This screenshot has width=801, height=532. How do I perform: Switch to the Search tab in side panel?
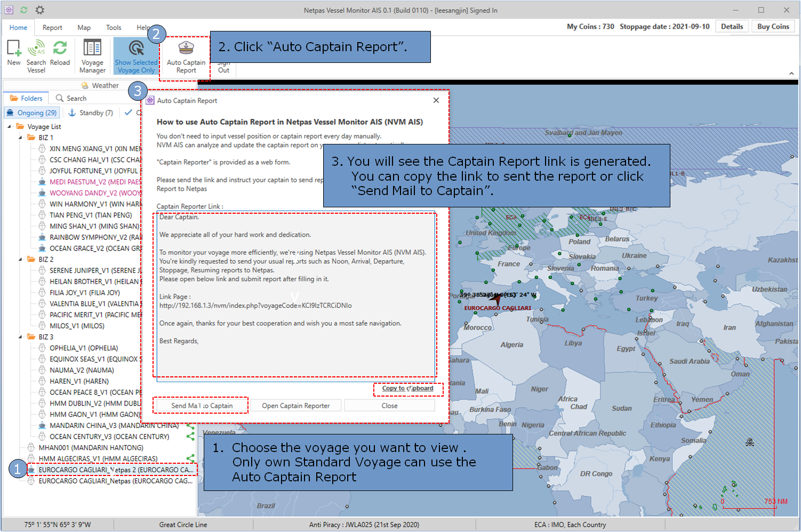coord(71,98)
